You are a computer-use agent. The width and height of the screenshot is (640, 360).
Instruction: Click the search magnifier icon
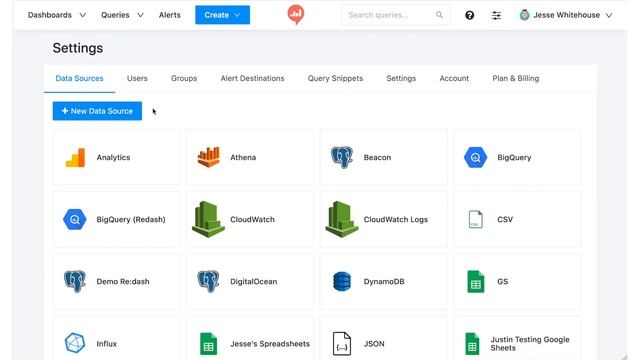click(x=439, y=15)
